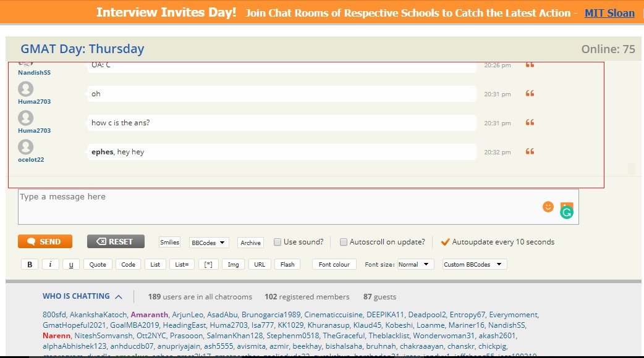Viewport: 644px width, 358px height.
Task: Open the BBCodes dropdown
Action: [x=209, y=243]
